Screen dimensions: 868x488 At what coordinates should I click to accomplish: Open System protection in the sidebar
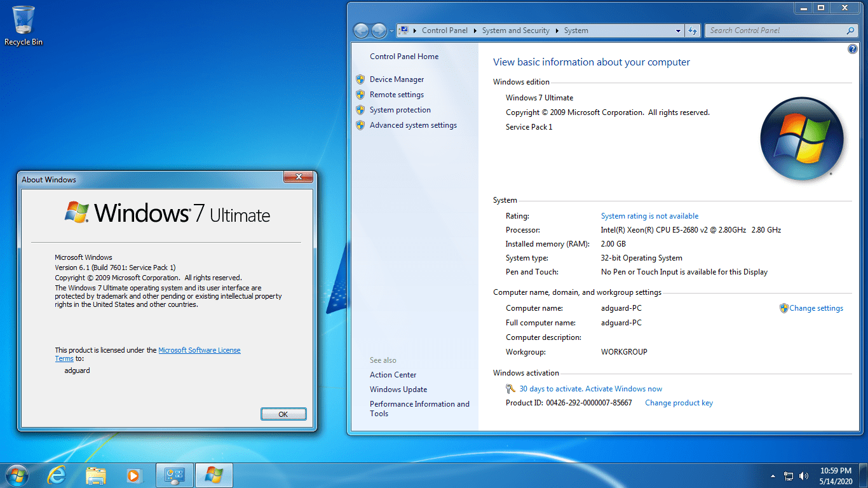click(400, 110)
